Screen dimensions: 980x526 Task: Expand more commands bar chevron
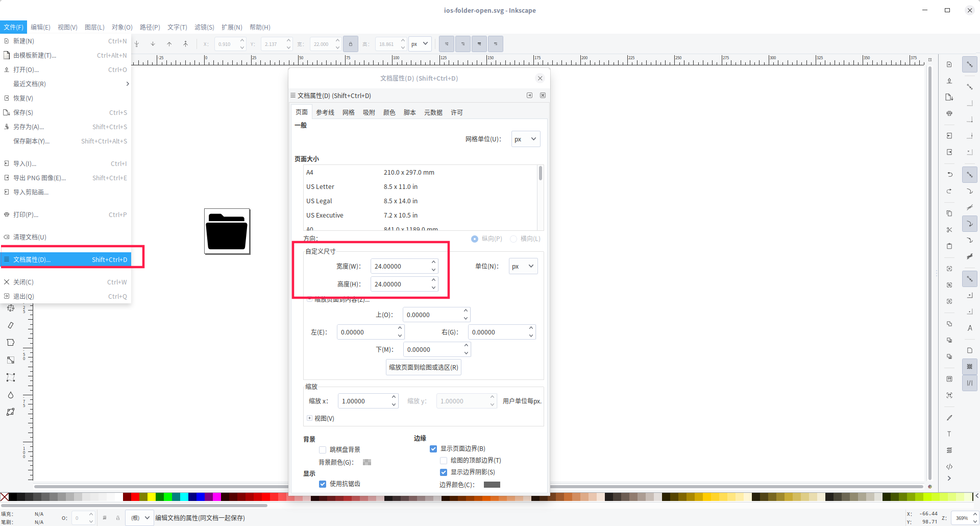(x=949, y=479)
